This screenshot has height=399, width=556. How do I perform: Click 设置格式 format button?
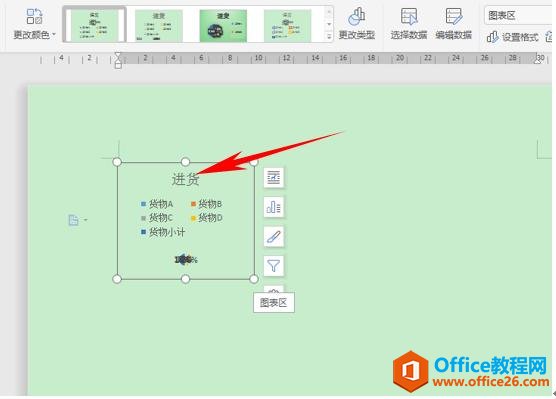[512, 37]
